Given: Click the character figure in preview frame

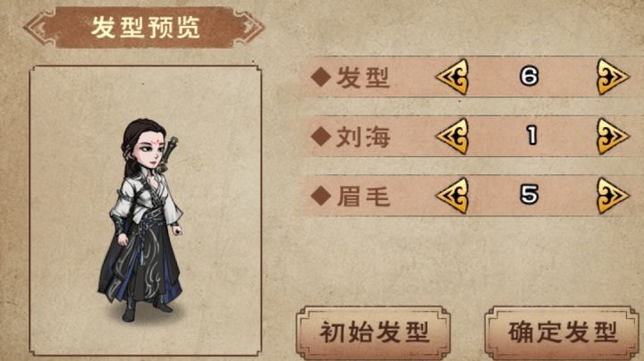Looking at the screenshot, I should coord(141,220).
